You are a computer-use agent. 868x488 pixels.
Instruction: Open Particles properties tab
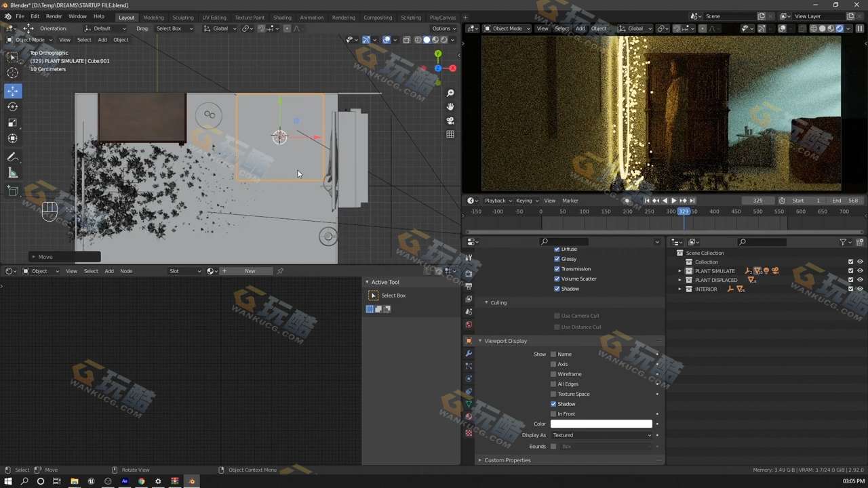(x=469, y=366)
